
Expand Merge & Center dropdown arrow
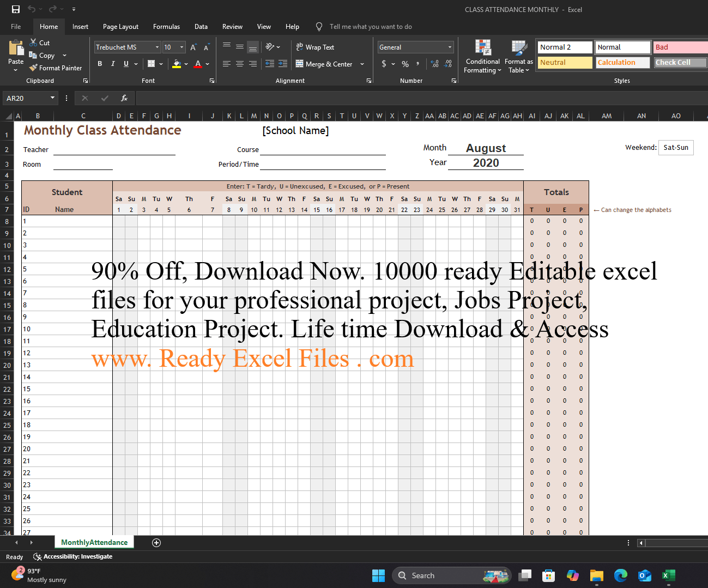tap(362, 64)
